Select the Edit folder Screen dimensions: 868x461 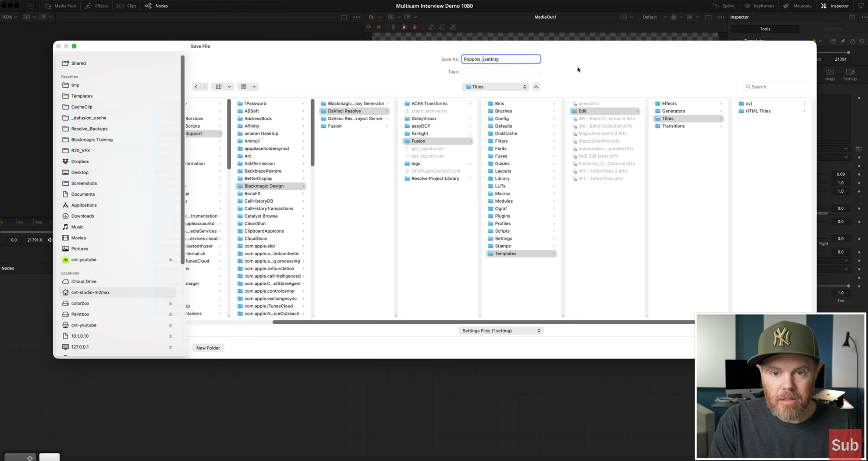point(605,111)
